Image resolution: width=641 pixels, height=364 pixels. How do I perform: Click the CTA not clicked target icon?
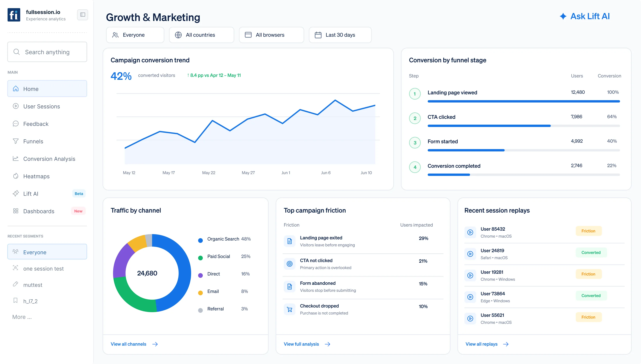pos(289,264)
